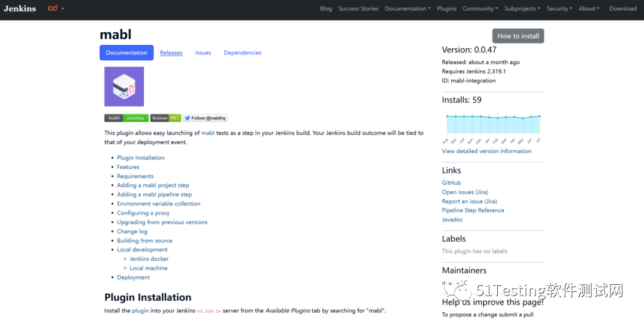
Task: Select the Documentation tab
Action: 127,53
